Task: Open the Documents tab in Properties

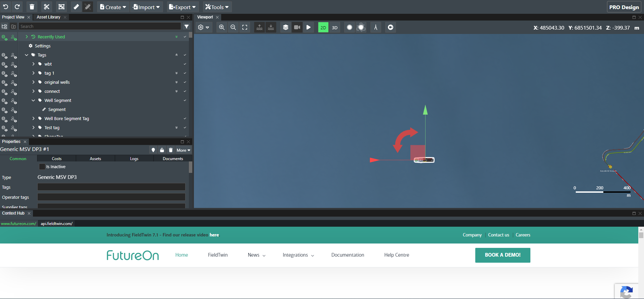Action: point(173,158)
